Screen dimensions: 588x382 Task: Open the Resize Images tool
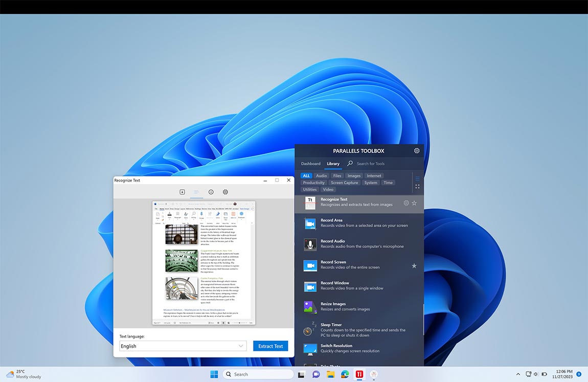point(353,307)
